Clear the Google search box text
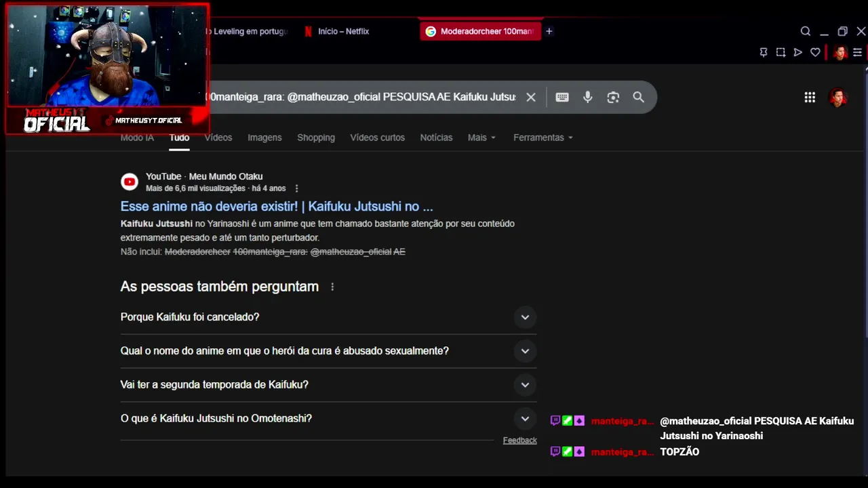 pyautogui.click(x=531, y=97)
